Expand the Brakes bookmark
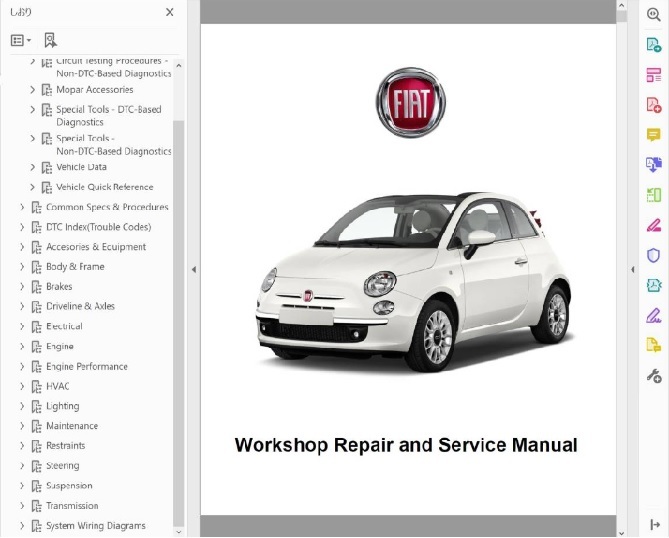 coord(22,287)
